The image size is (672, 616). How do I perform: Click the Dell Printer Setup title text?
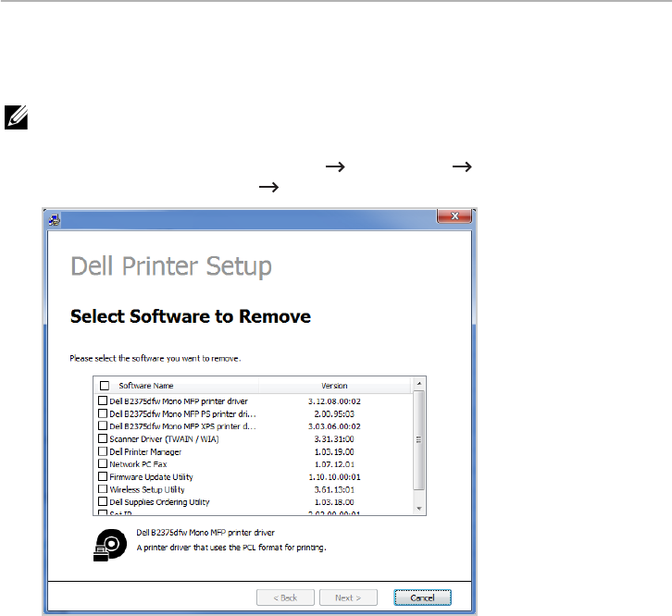[x=171, y=266]
